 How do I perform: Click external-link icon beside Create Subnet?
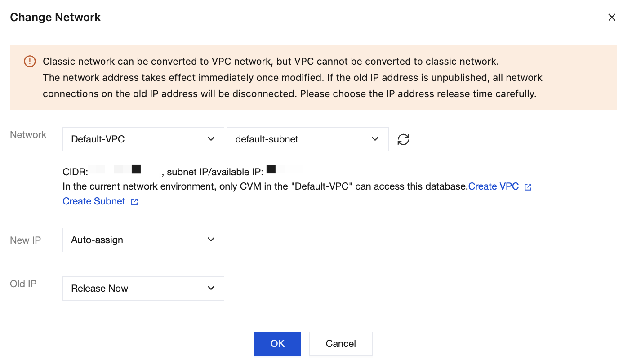tap(134, 202)
